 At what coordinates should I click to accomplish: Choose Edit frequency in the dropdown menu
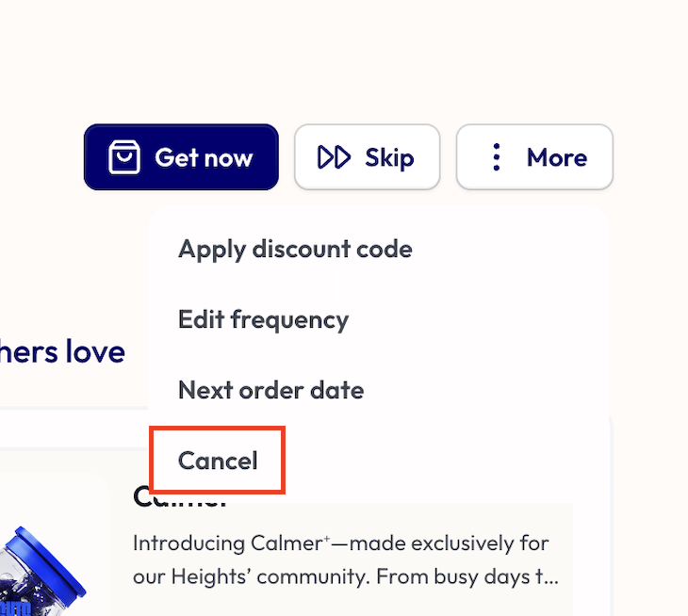coord(263,319)
